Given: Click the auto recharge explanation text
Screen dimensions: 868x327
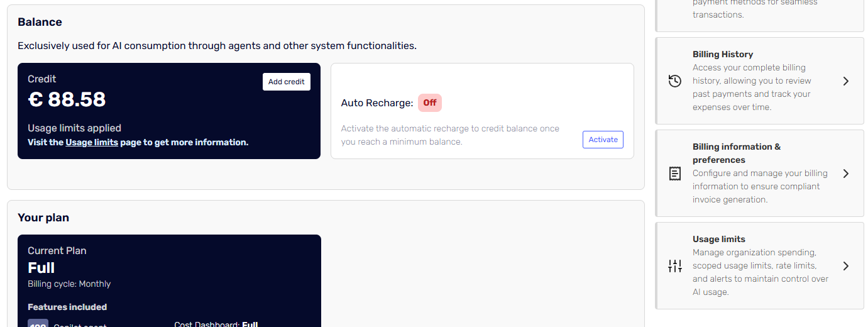Looking at the screenshot, I should point(450,135).
